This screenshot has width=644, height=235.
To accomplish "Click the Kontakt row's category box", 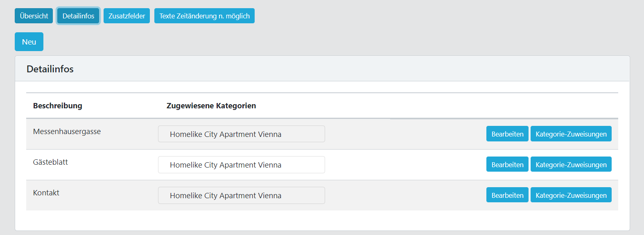I will coord(241,195).
